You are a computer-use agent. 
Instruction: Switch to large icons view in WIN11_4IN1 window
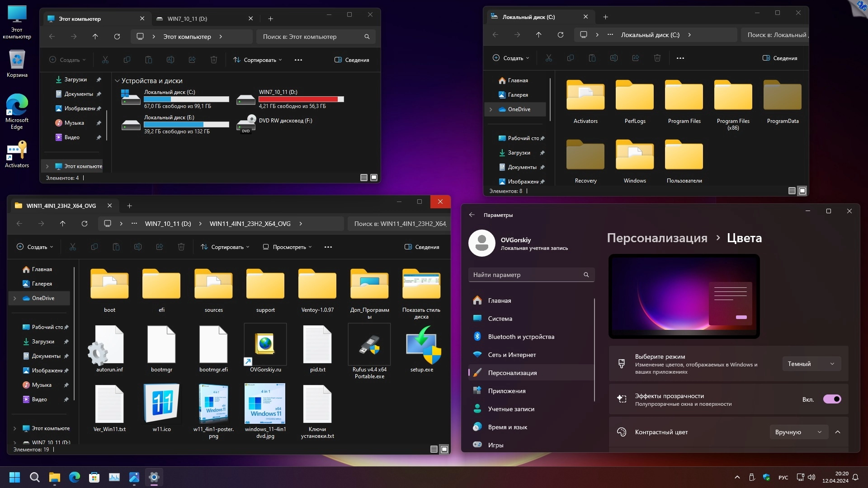[444, 449]
